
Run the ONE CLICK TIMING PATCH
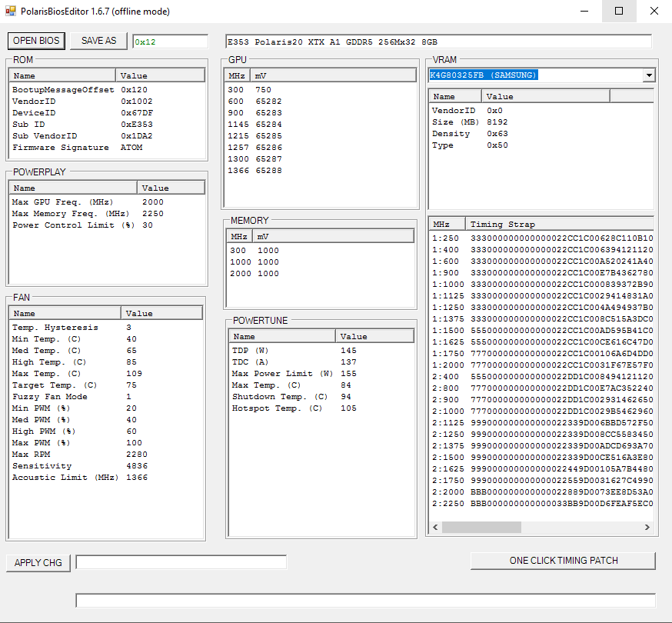coord(563,561)
